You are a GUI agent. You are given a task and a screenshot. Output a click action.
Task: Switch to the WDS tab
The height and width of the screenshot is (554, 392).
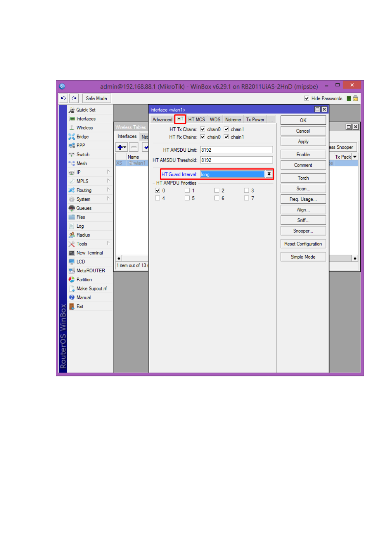(215, 120)
